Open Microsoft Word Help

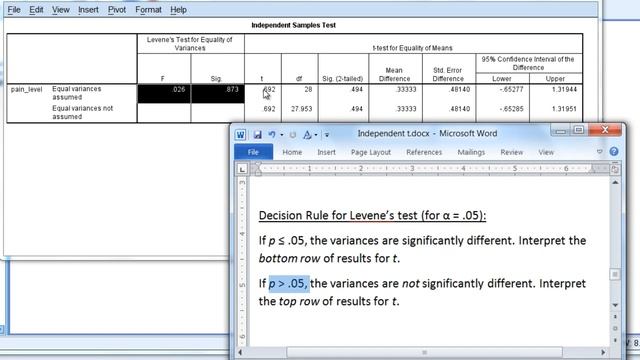click(614, 151)
